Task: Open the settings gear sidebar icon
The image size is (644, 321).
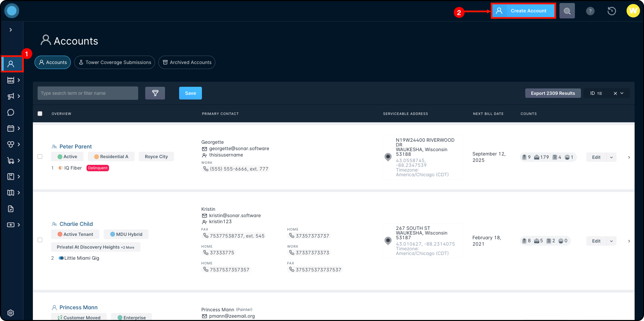Action: coord(11,313)
